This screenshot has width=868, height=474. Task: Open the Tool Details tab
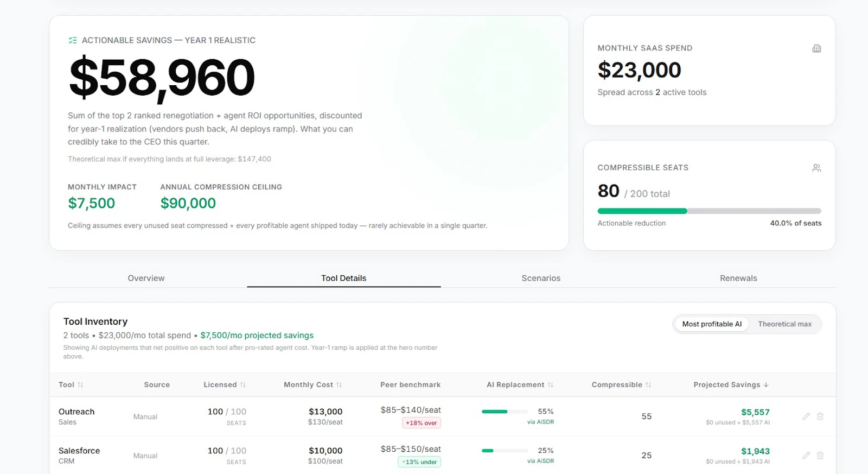pyautogui.click(x=344, y=278)
